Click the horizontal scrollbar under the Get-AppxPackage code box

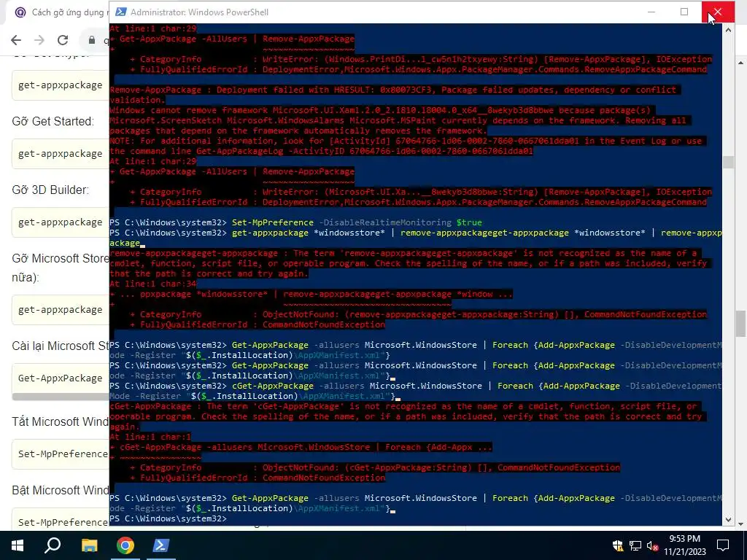click(x=61, y=397)
